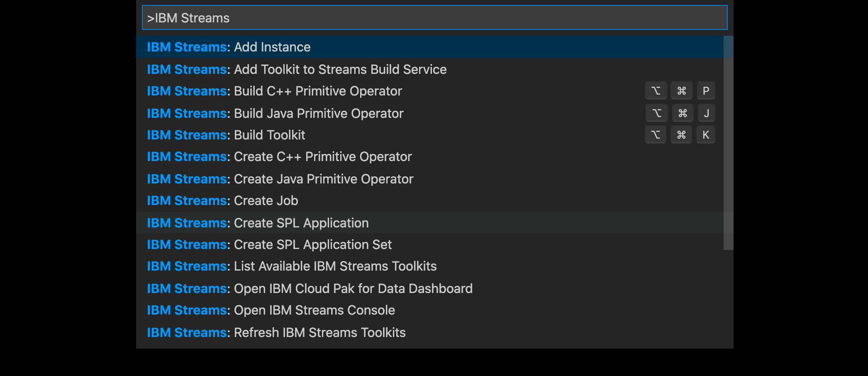The width and height of the screenshot is (868, 376).
Task: Run Build Java Primitive Operator command
Action: [x=430, y=113]
